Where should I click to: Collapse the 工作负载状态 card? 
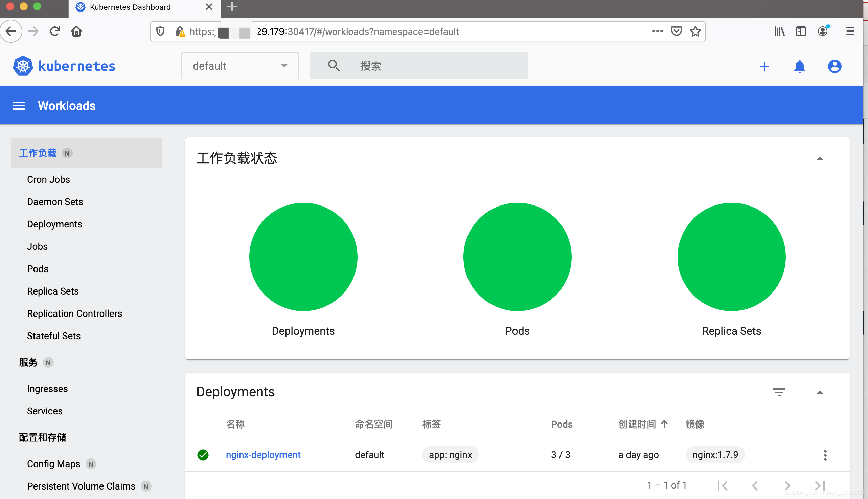[819, 159]
